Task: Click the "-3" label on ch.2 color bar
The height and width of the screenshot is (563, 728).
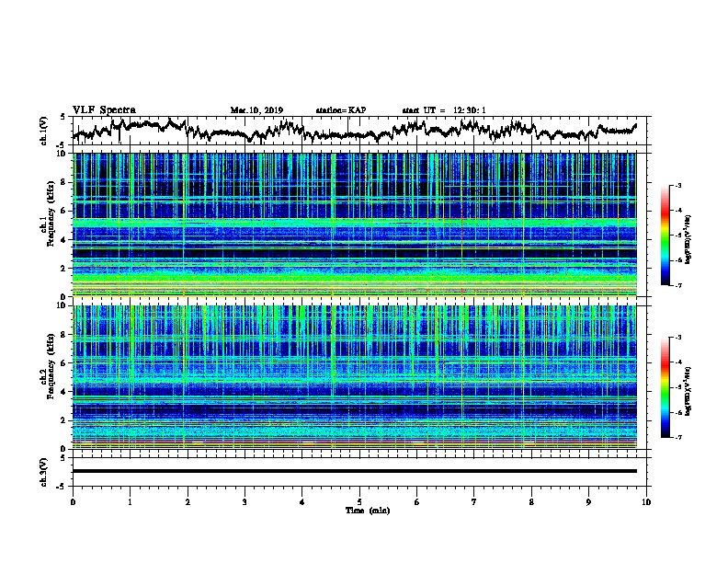Action: (x=677, y=338)
